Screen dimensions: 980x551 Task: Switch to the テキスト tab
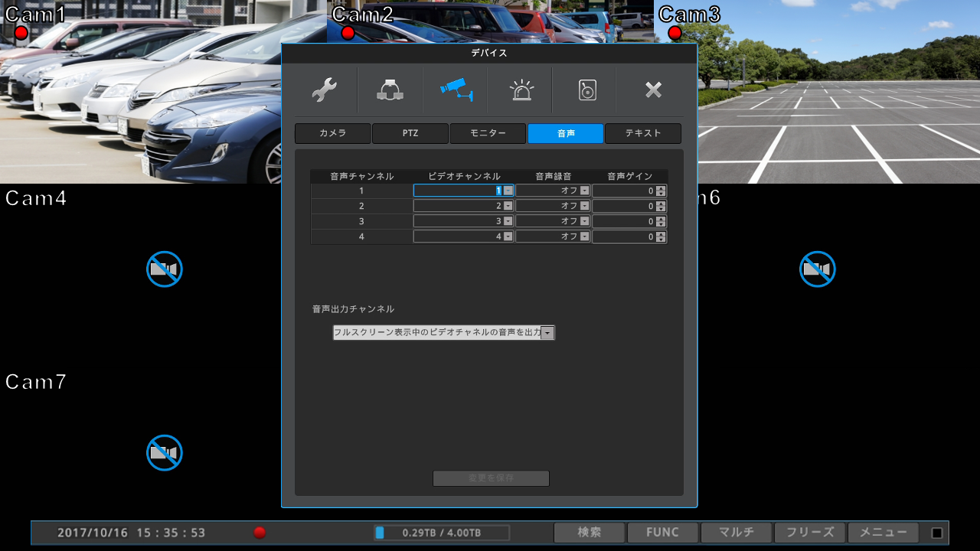pyautogui.click(x=642, y=133)
